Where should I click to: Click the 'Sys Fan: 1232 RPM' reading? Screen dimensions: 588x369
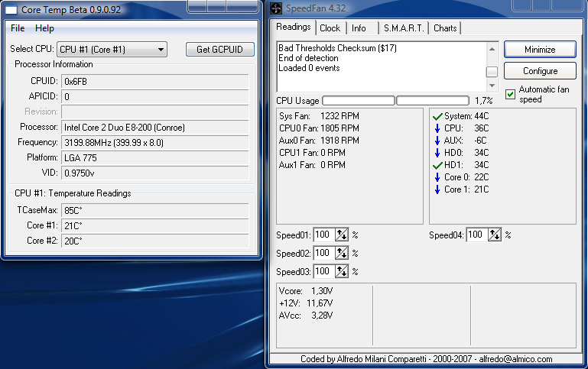[x=319, y=116]
